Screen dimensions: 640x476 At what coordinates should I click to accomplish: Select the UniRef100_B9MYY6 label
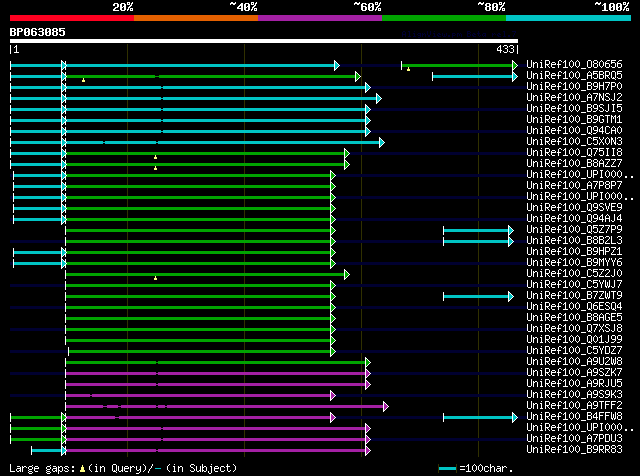point(574,262)
